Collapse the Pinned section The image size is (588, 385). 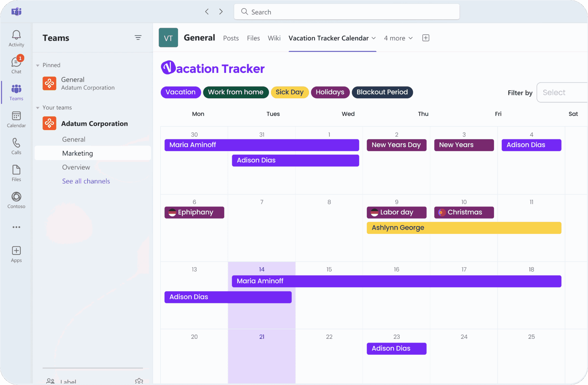(x=38, y=65)
